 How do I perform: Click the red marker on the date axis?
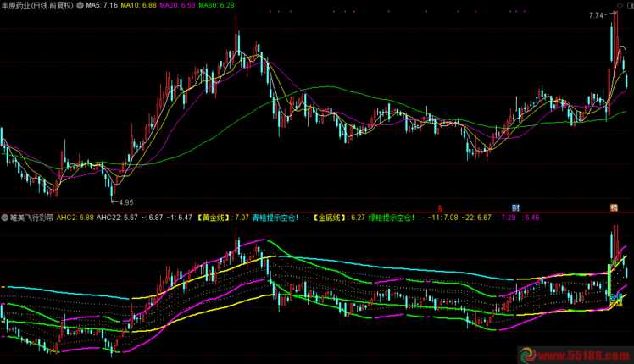pyautogui.click(x=440, y=208)
